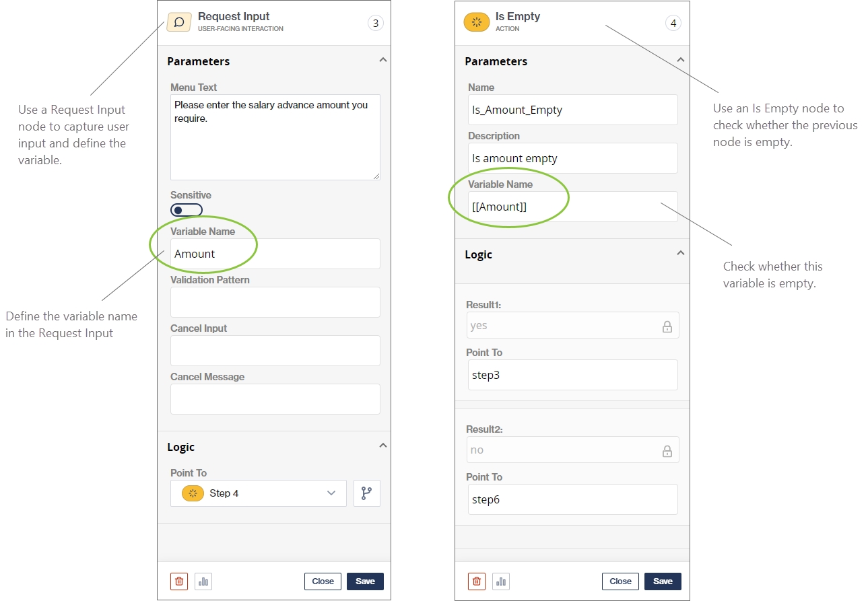Click the Variable Name field containing [[Amount]]

coord(572,207)
